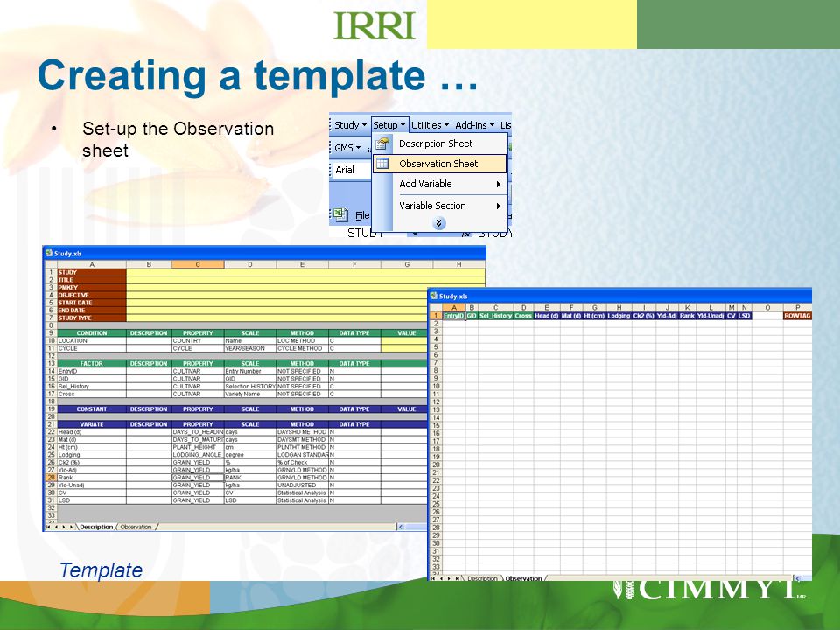Switch to Description tab in right Study.xls window
Image resolution: width=840 pixels, height=630 pixels.
(x=482, y=578)
